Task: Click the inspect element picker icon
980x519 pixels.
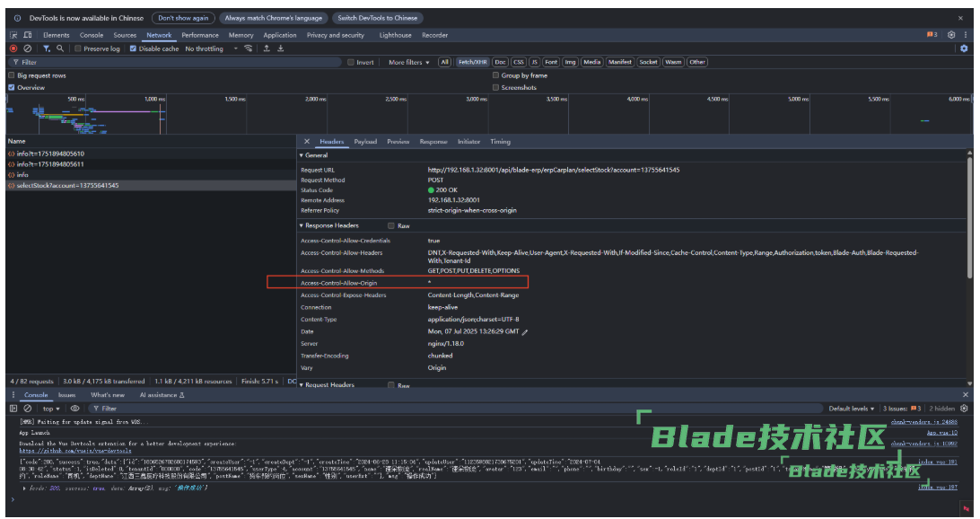Action: pyautogui.click(x=13, y=35)
